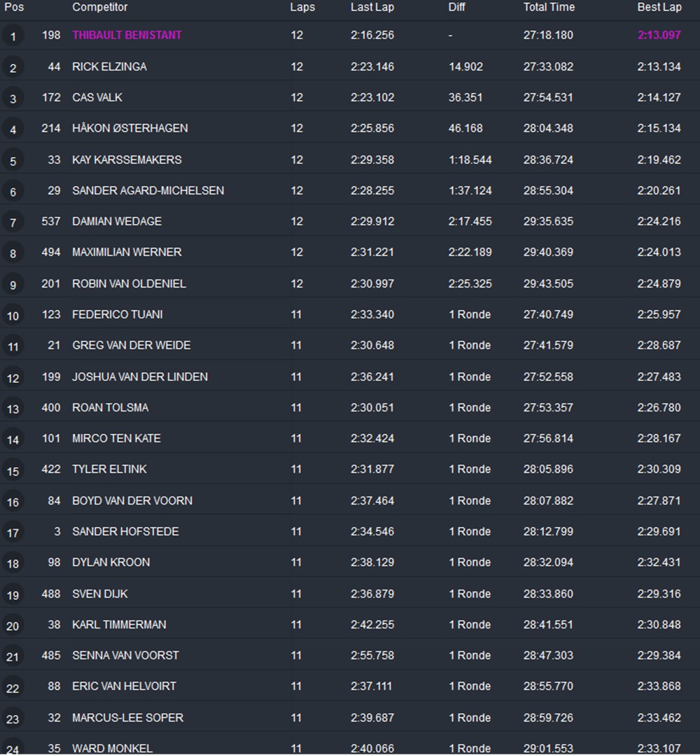Click the Competitor column header
700x756 pixels.
(x=100, y=7)
